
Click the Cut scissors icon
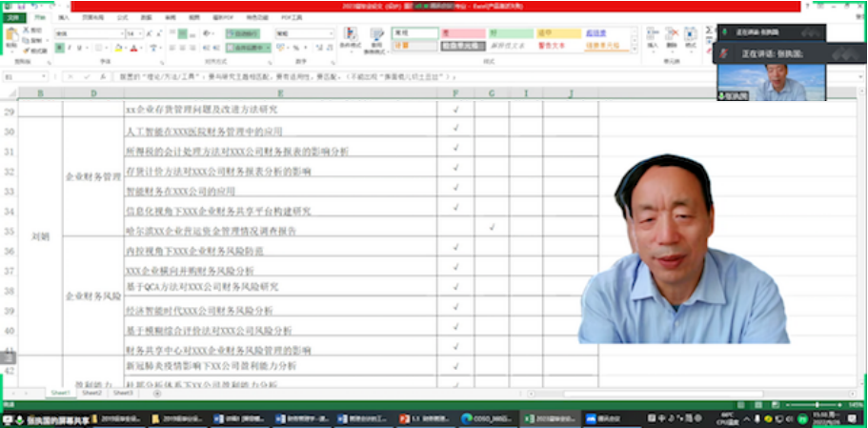26,30
